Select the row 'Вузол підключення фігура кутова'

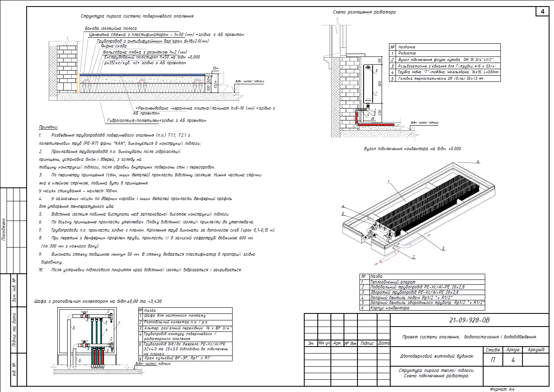click(x=445, y=60)
